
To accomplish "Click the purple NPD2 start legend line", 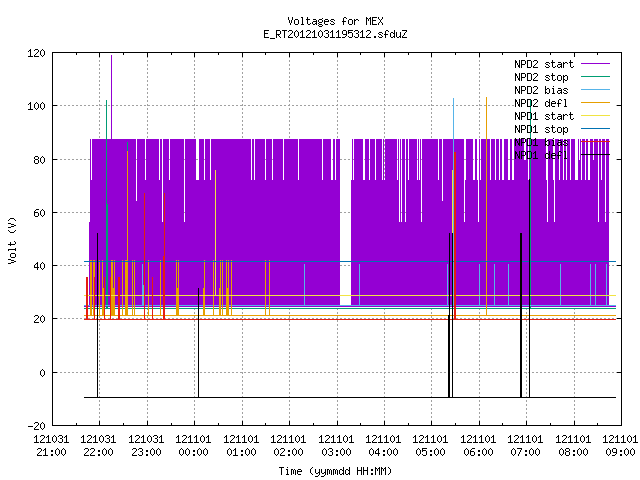I will point(596,64).
